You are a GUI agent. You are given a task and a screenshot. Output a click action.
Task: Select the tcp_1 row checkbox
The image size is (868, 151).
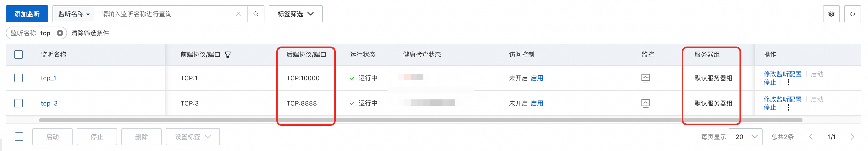(19, 78)
